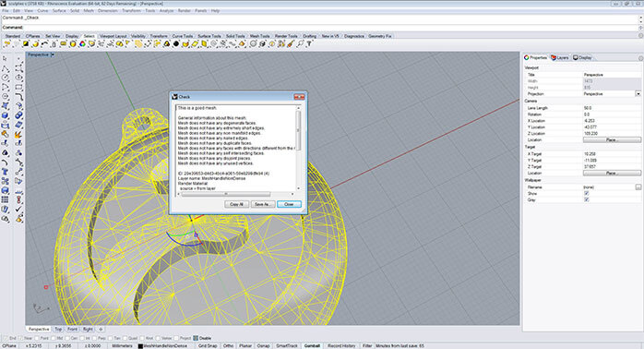Click the Select All icon in Select toolbar

7,43
